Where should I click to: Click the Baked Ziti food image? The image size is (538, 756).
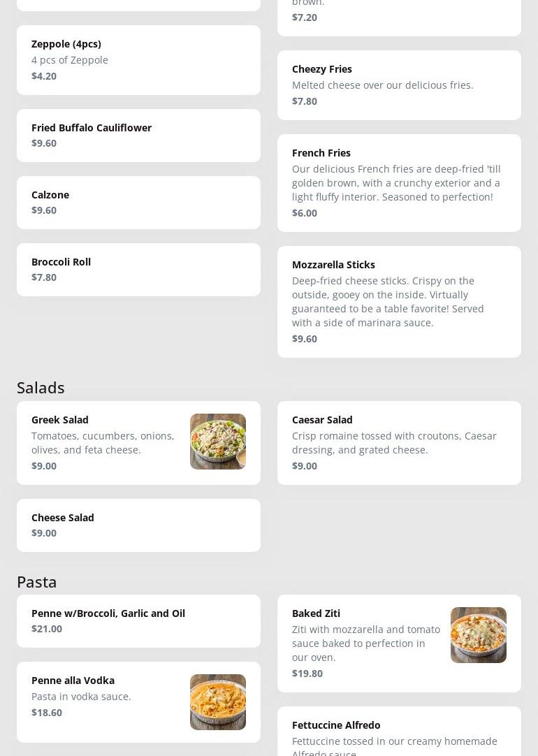[478, 635]
